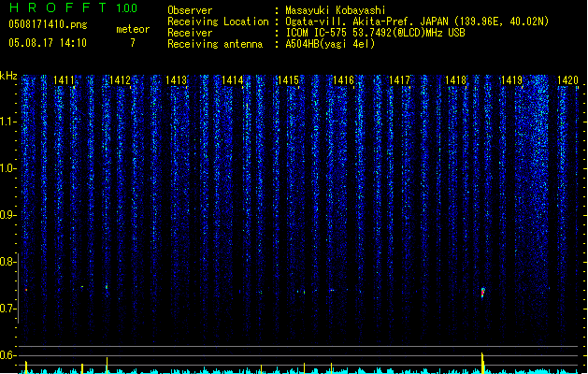
Task: Click the small red echo dot at spectrogram's left edge
Action: (26, 290)
